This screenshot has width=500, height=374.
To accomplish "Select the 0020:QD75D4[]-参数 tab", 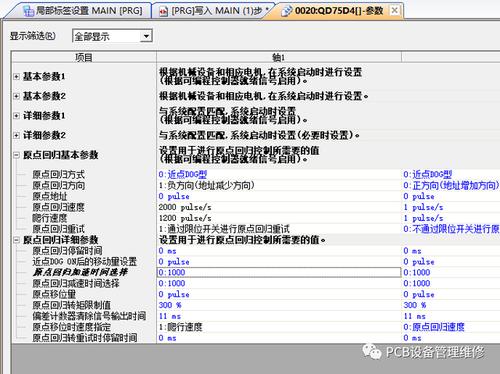I will click(x=333, y=11).
